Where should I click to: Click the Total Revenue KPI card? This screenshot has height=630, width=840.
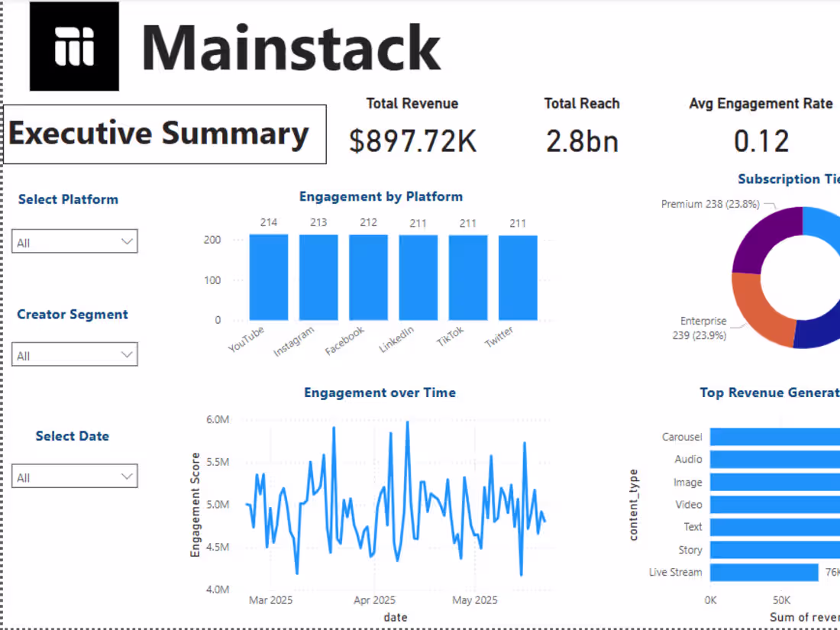pos(412,124)
